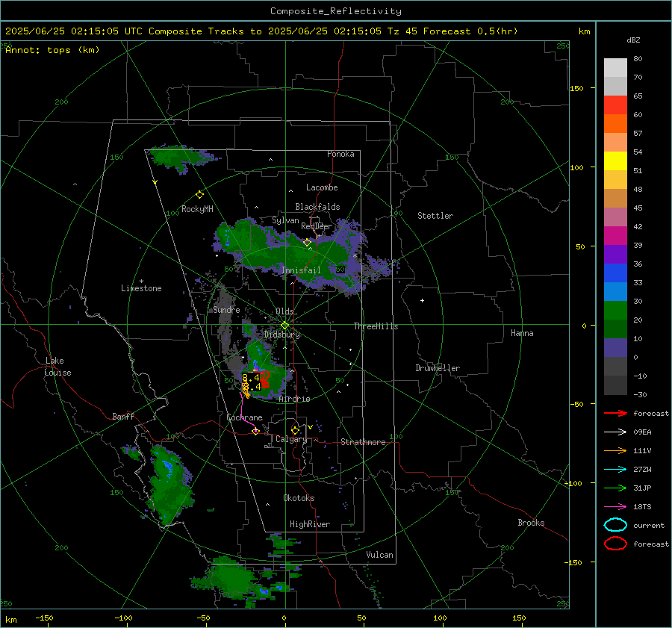Click the yellow diamond marker at RedDeer
The width and height of the screenshot is (672, 628).
click(x=307, y=243)
